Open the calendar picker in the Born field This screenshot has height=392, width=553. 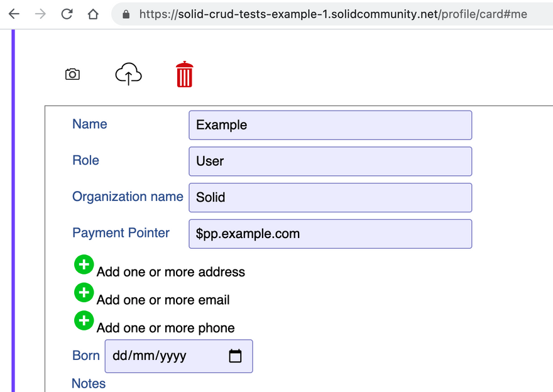point(235,356)
